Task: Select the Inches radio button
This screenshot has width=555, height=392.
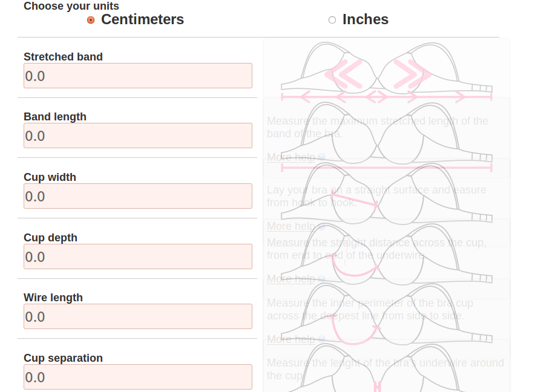Action: pos(332,20)
